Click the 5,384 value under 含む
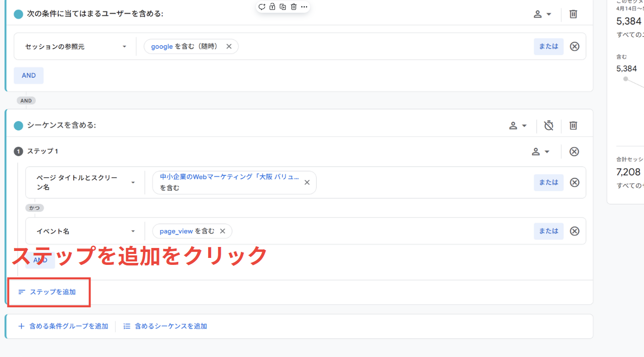 [x=627, y=69]
